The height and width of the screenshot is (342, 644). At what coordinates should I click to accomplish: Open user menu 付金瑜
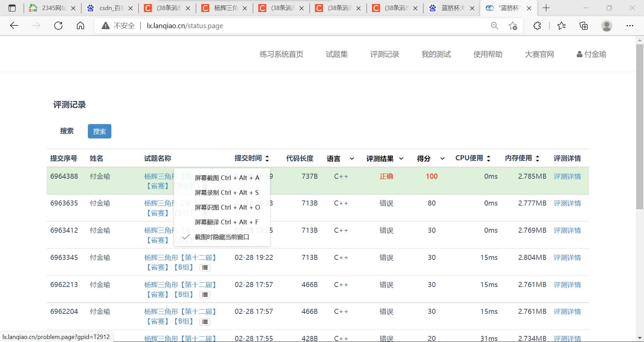tap(591, 54)
